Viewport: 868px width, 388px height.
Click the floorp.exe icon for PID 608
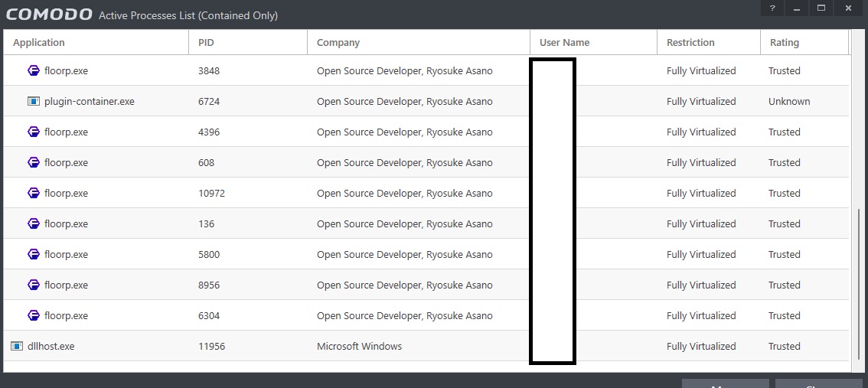pos(34,162)
